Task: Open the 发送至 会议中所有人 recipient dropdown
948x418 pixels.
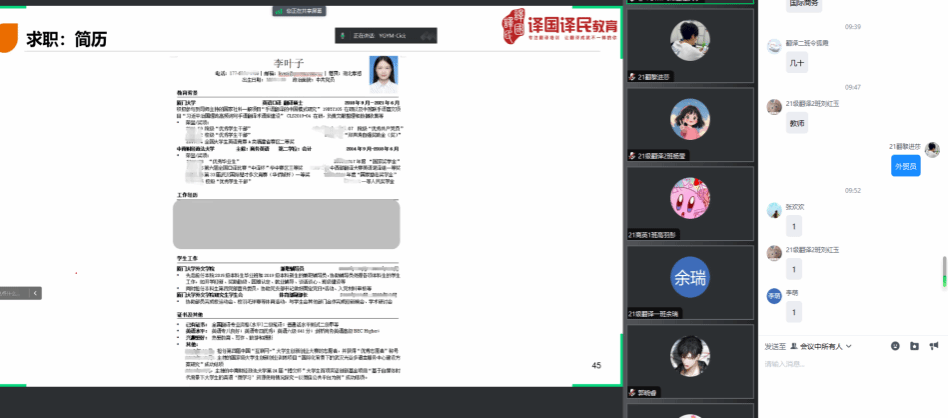Action: (x=820, y=346)
